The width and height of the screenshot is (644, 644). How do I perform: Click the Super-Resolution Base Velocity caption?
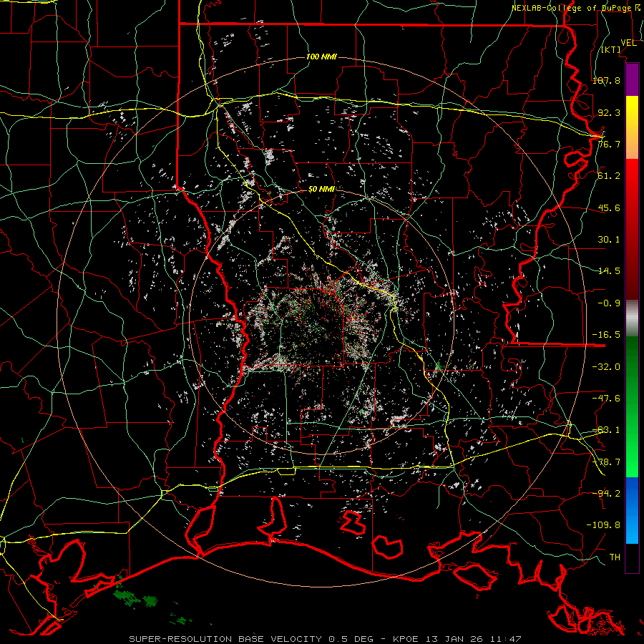[326, 639]
